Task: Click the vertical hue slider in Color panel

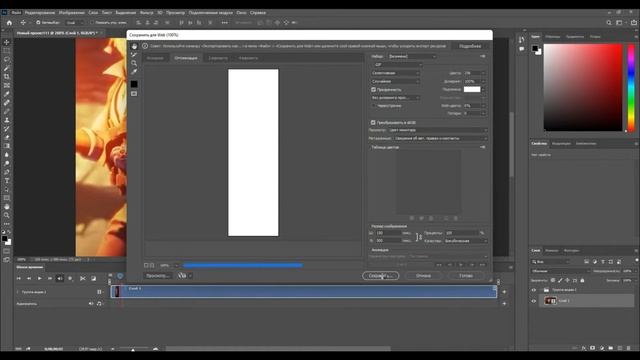Action: pos(631,88)
